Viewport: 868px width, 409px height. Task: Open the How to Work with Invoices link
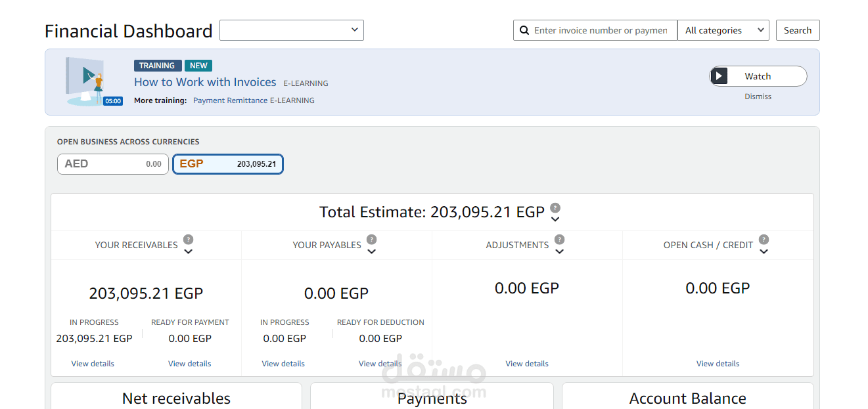pos(205,81)
